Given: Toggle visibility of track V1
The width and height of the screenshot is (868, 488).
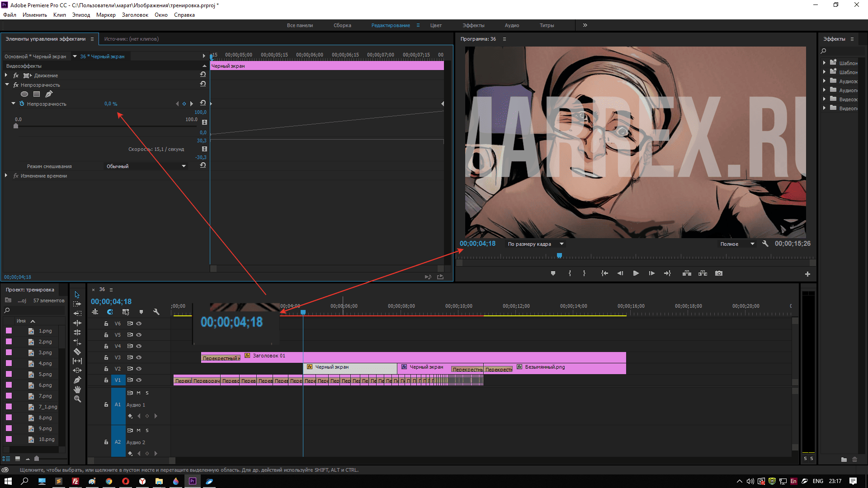Looking at the screenshot, I should [x=139, y=380].
